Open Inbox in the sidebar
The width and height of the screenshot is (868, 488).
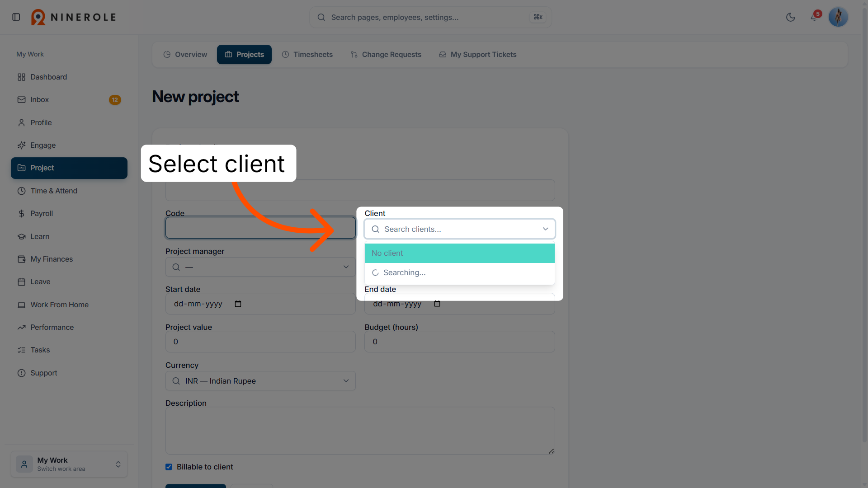tap(69, 99)
